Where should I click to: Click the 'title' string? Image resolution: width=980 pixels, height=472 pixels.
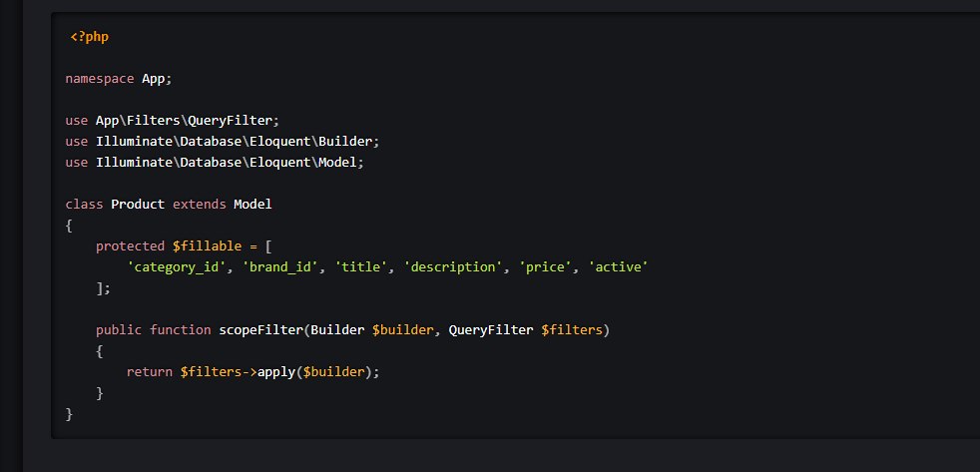click(x=360, y=267)
